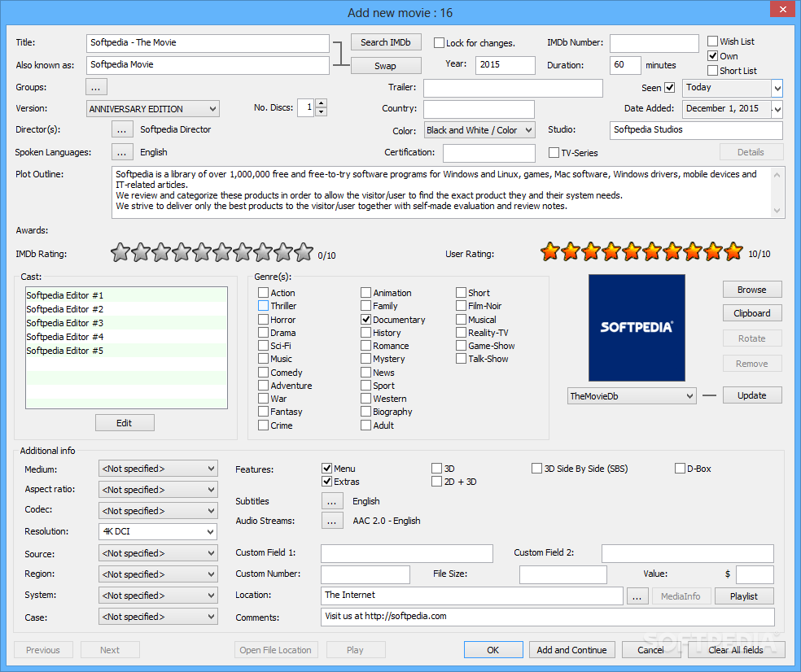The width and height of the screenshot is (801, 672).
Task: Edit the Cast list
Action: tap(125, 423)
